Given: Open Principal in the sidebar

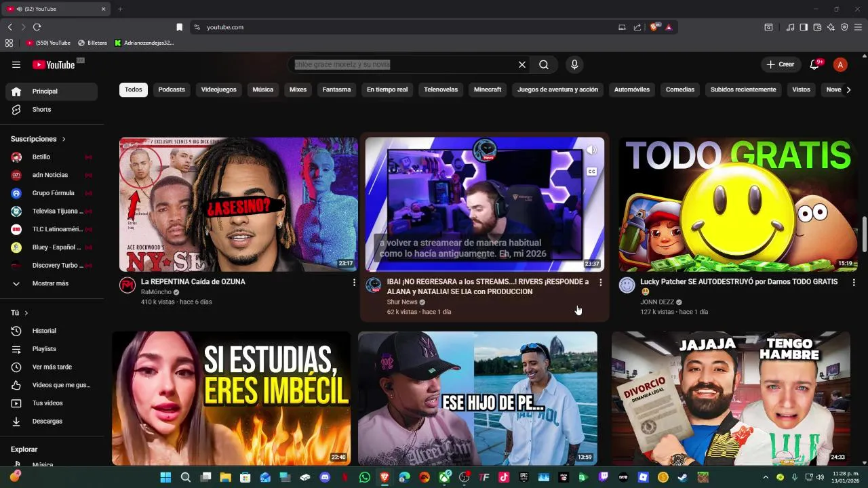Looking at the screenshot, I should pos(52,91).
